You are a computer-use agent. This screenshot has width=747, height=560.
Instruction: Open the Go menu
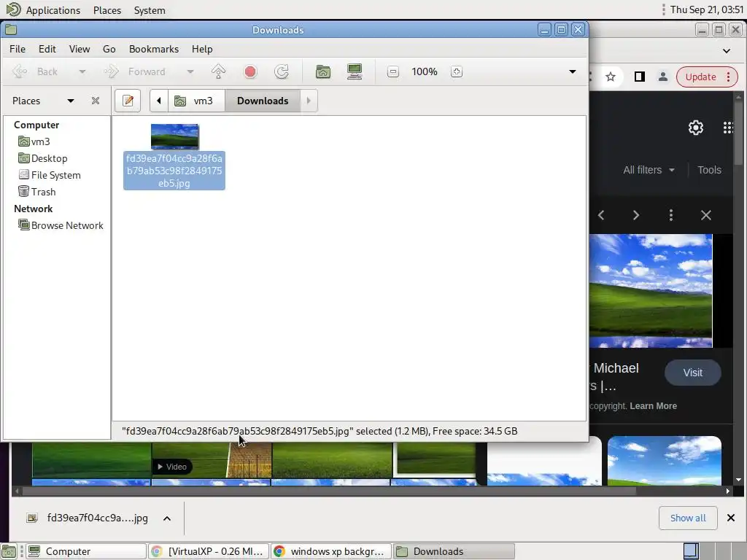pos(109,49)
